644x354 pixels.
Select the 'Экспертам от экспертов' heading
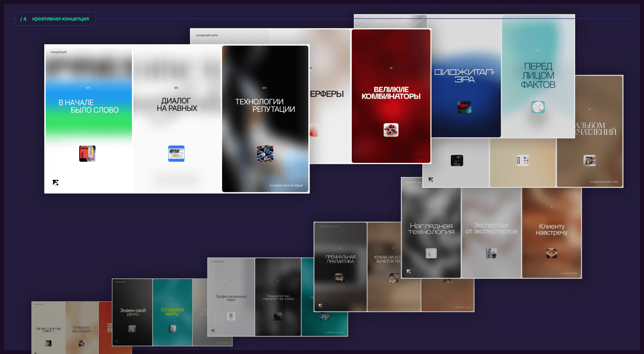tap(491, 228)
